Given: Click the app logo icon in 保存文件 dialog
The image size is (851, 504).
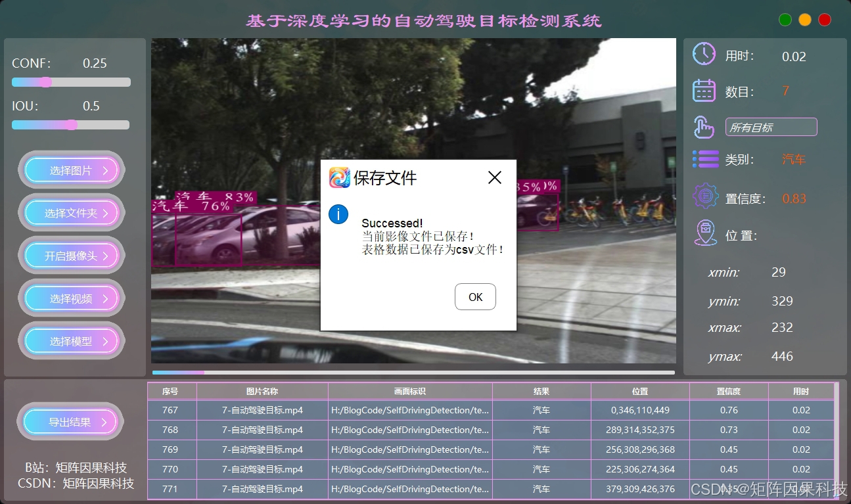Looking at the screenshot, I should tap(339, 177).
